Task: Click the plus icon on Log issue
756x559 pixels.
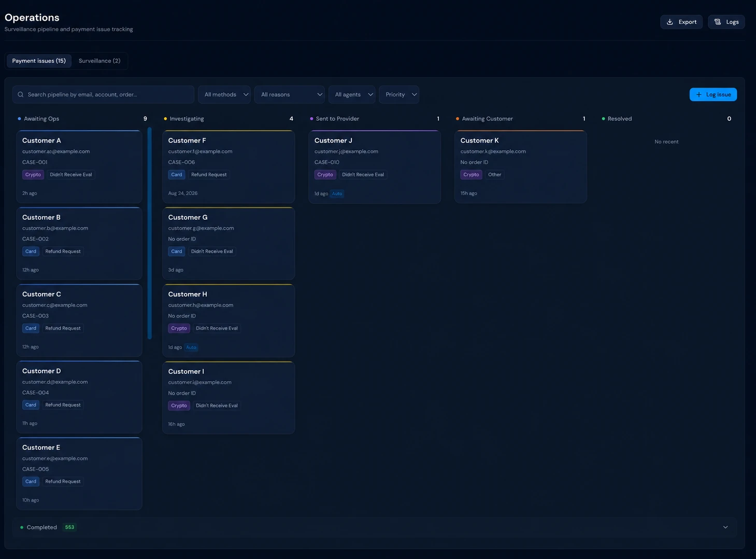Action: (x=699, y=94)
